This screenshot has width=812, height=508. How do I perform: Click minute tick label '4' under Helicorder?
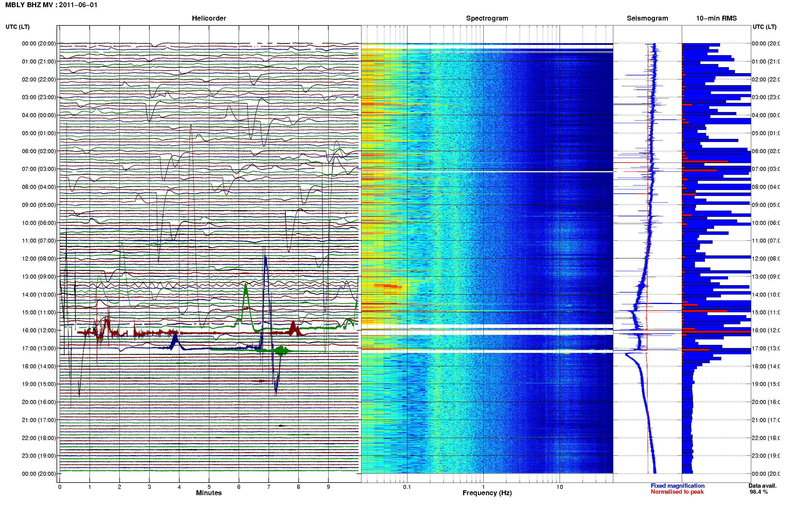coord(179,487)
